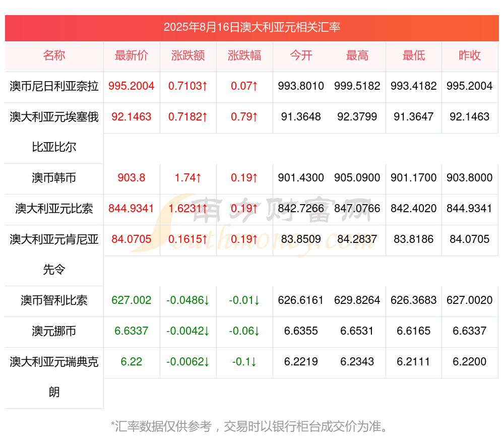The image size is (504, 442).
Task: Select the 最新价 column header
Action: click(132, 55)
